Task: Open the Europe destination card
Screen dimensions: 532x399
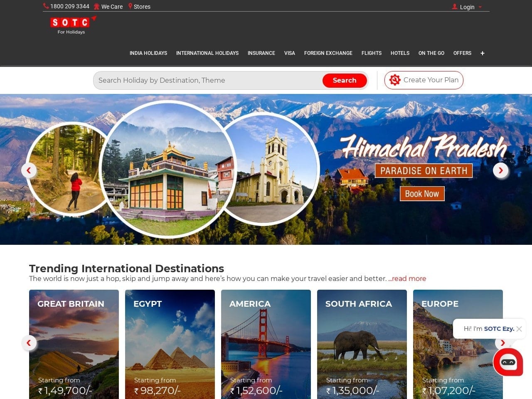Action: [x=458, y=344]
